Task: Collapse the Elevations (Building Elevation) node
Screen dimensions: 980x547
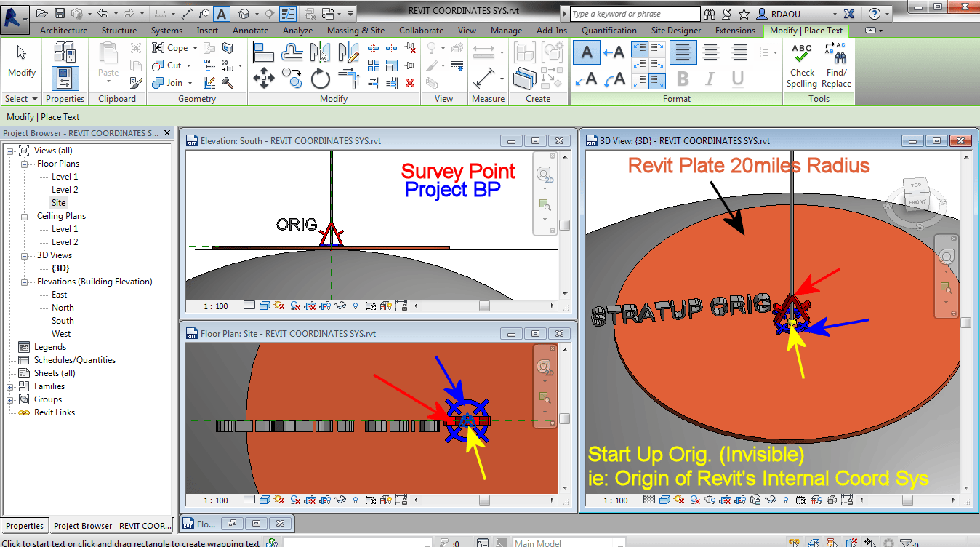Action: coord(24,282)
